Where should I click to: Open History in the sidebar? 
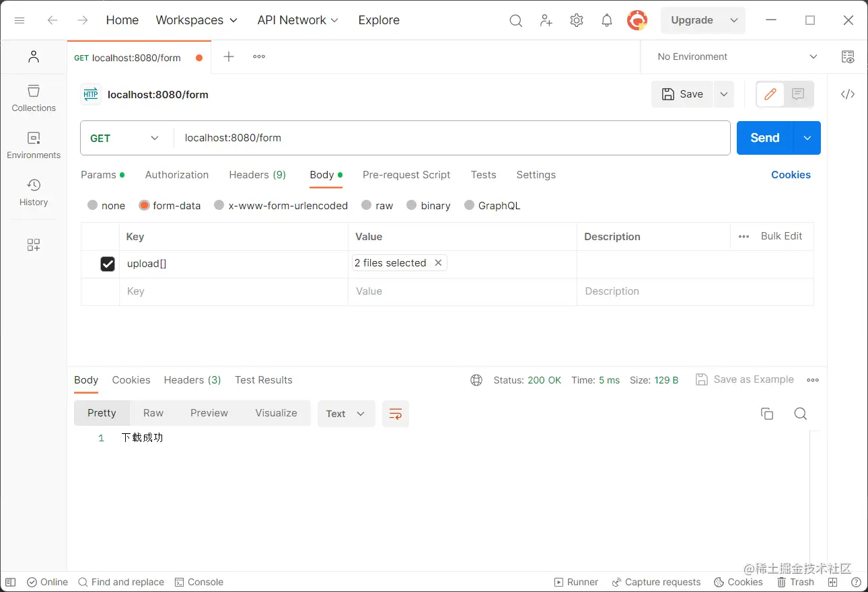click(34, 192)
